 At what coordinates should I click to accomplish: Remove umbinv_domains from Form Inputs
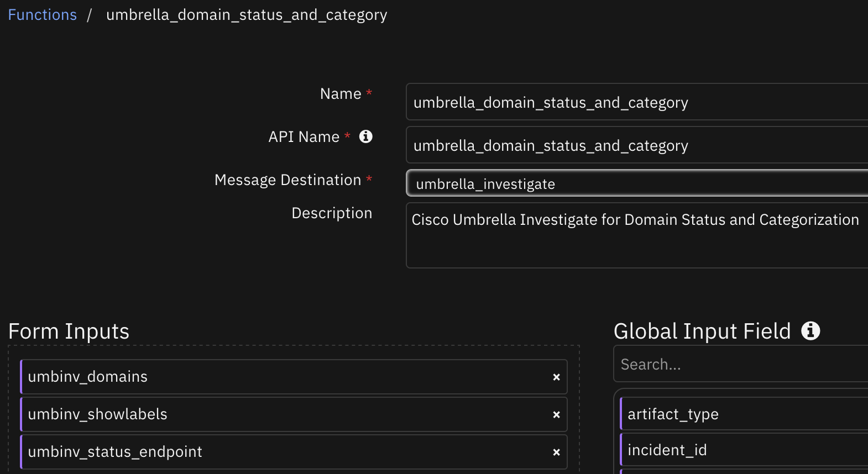tap(556, 377)
